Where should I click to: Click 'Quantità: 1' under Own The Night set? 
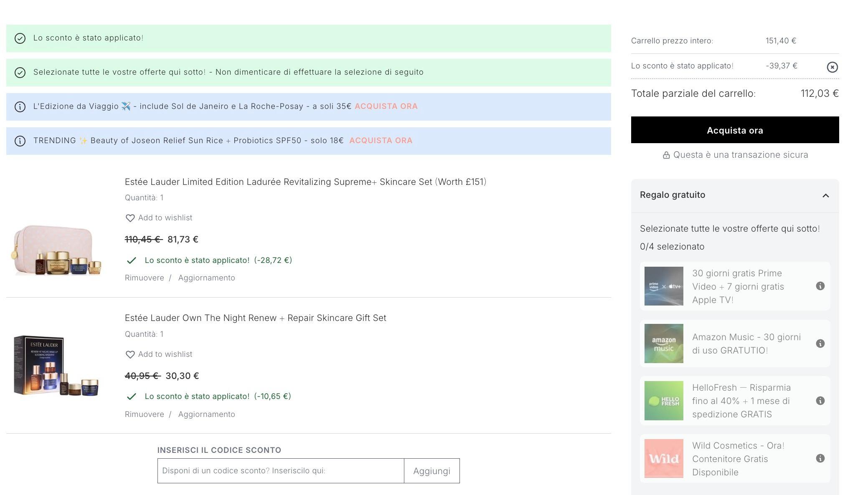click(144, 334)
